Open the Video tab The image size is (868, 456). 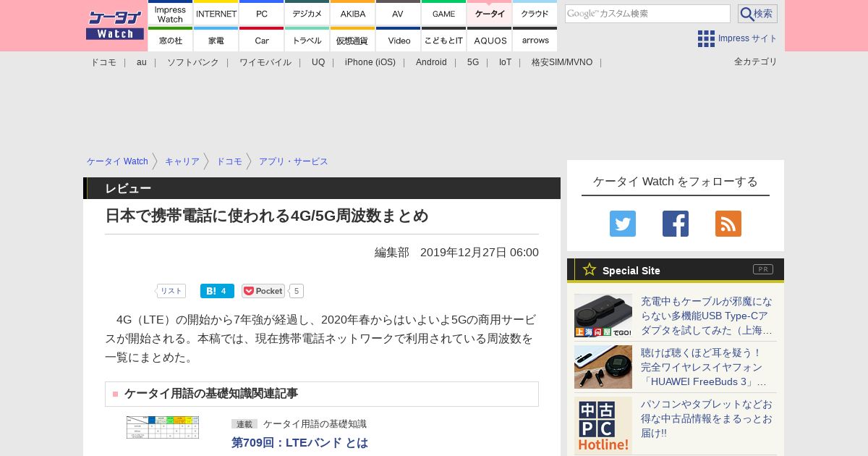(x=398, y=40)
